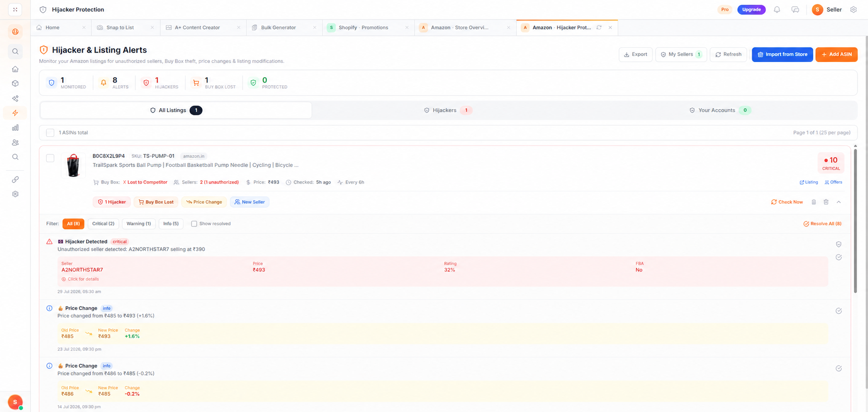Screen dimensions: 868x412
Task: Open the sidebar settings gear icon
Action: (15, 194)
